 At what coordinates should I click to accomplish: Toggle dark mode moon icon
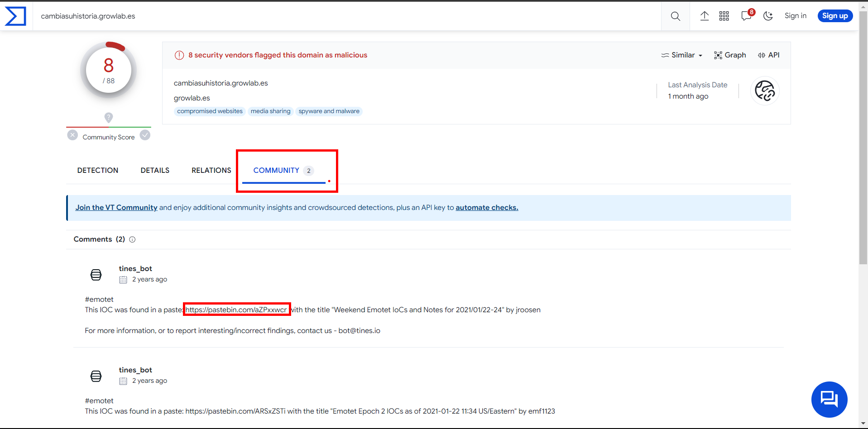768,16
